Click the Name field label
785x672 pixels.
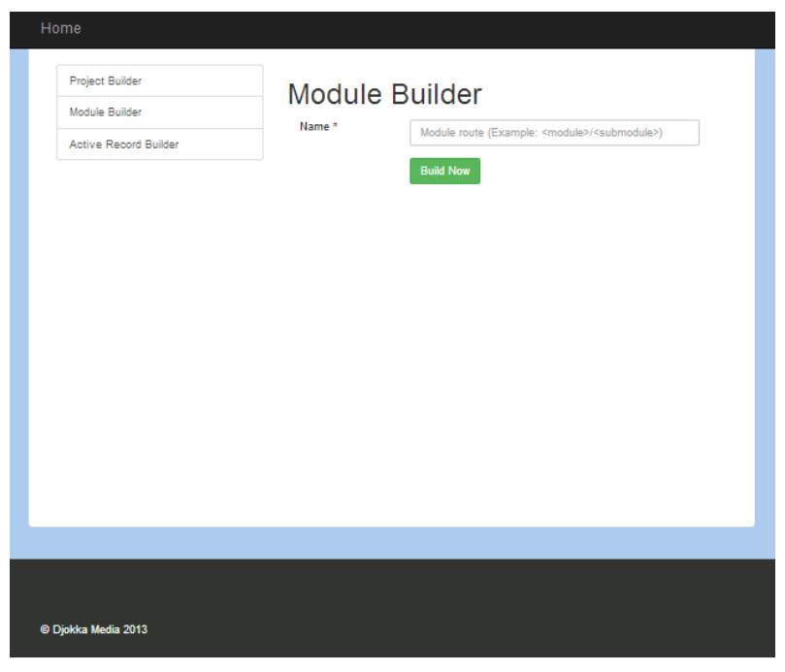pyautogui.click(x=318, y=127)
